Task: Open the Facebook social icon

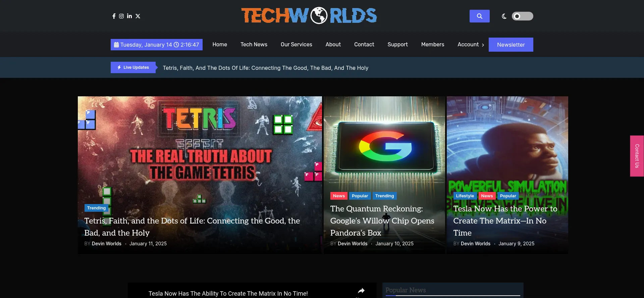Action: click(x=114, y=16)
